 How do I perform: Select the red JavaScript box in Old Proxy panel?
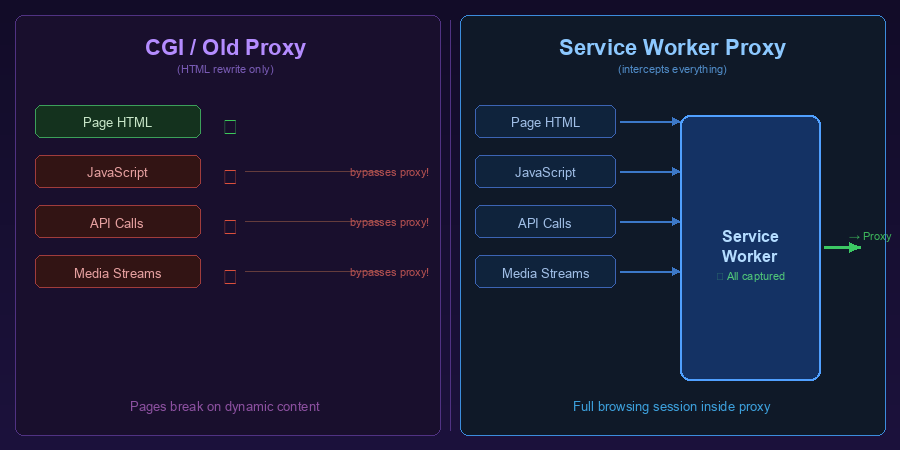tap(118, 172)
